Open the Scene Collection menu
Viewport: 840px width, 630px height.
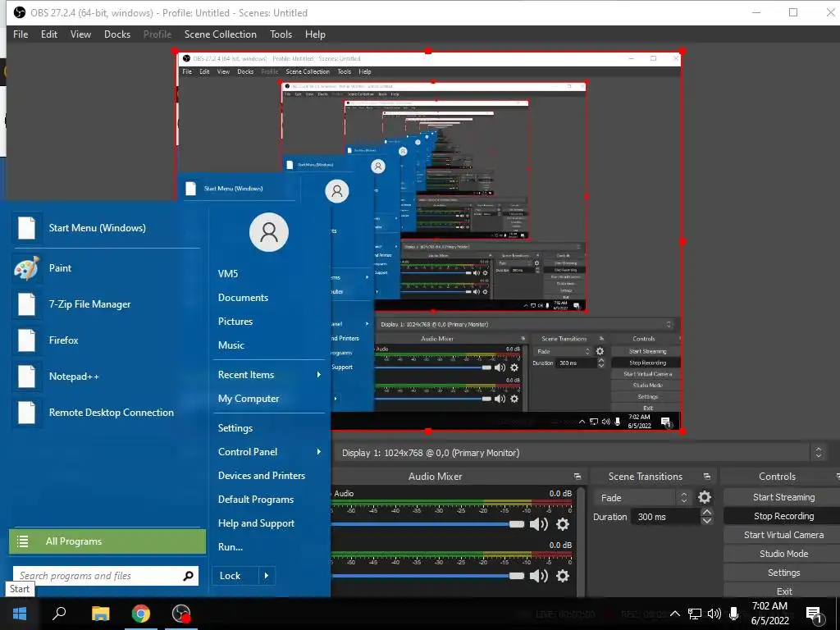220,34
